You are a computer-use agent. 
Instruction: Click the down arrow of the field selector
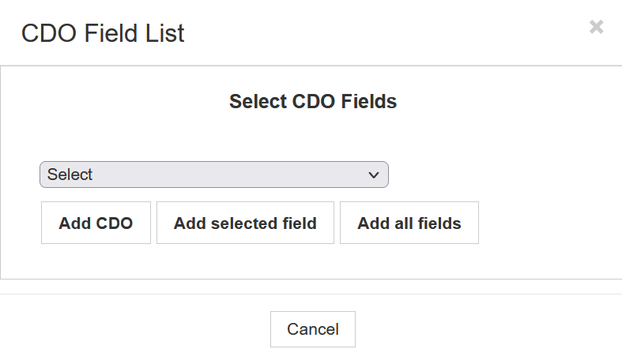click(374, 175)
